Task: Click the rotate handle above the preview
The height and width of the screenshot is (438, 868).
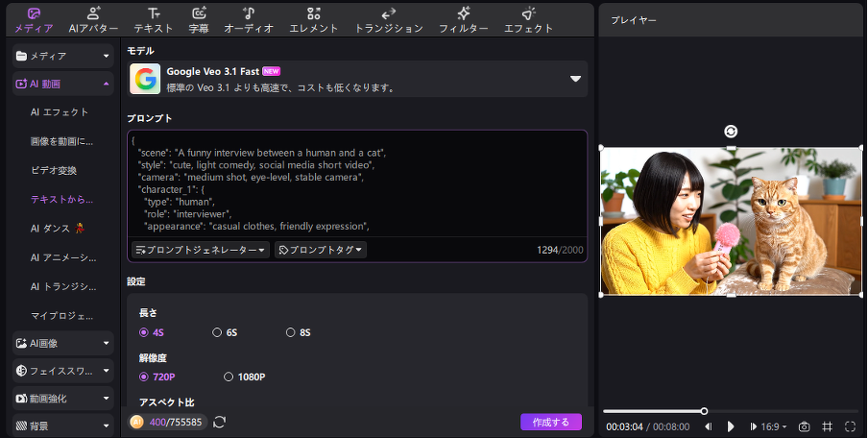Action: point(731,132)
